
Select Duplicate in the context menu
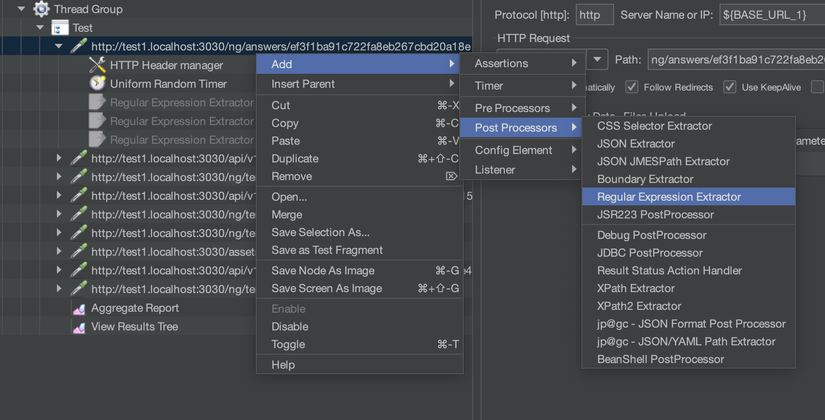point(295,158)
